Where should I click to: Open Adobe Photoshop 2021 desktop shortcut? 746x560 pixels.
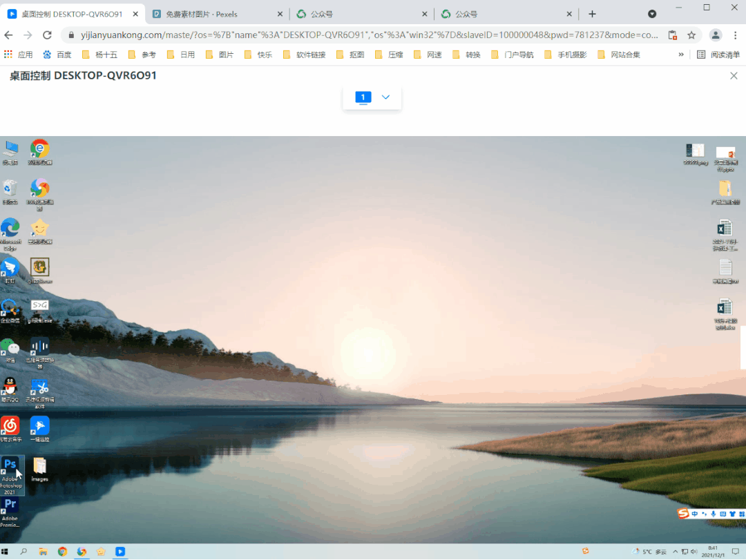tap(10, 475)
